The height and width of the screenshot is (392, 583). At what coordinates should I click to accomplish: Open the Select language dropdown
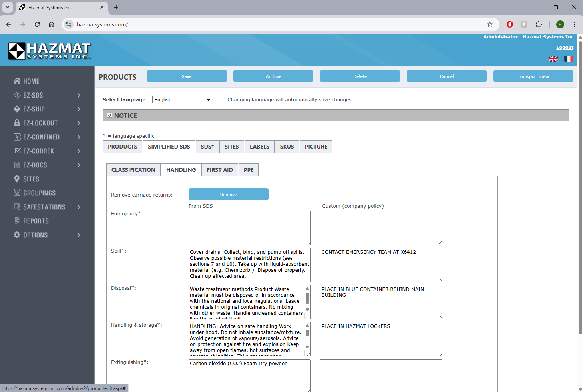point(182,100)
